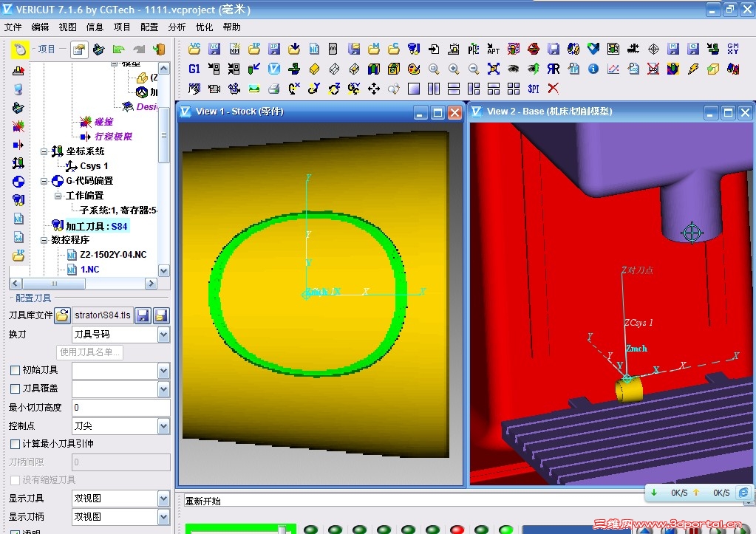Open the tool manager icon in top toolbar
Screen dimensions: 756x534
coord(414,49)
